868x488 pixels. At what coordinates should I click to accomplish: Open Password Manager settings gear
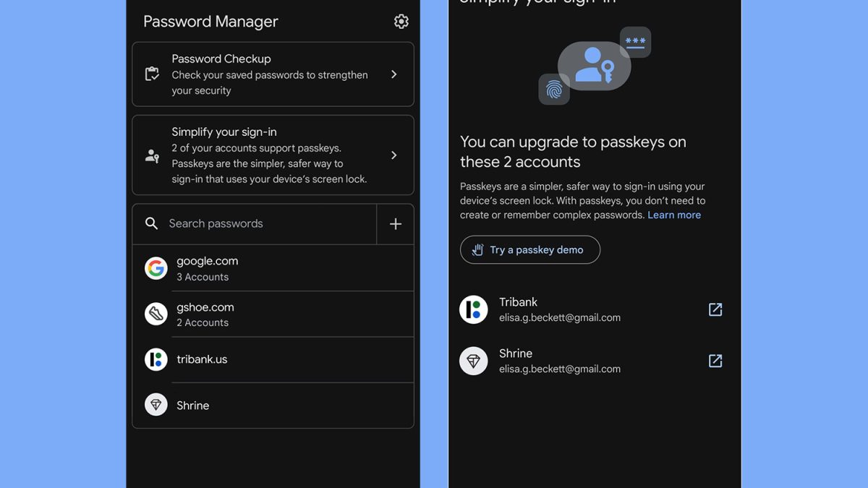pos(401,22)
